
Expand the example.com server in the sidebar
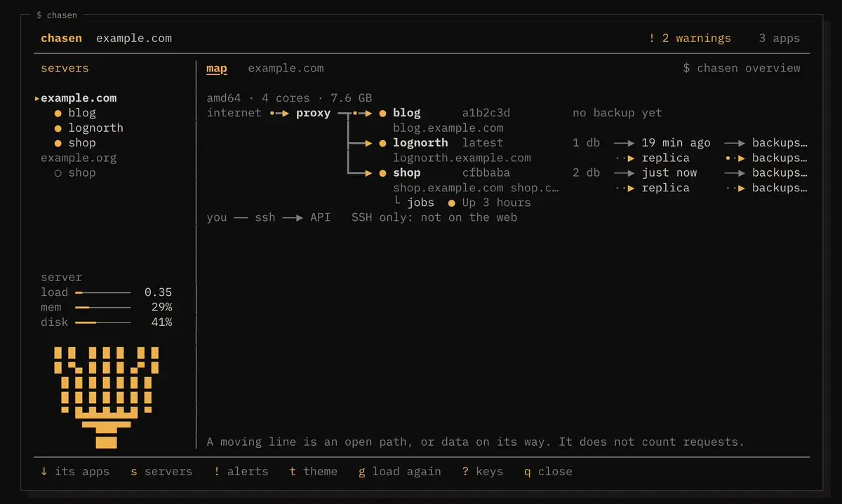[79, 98]
